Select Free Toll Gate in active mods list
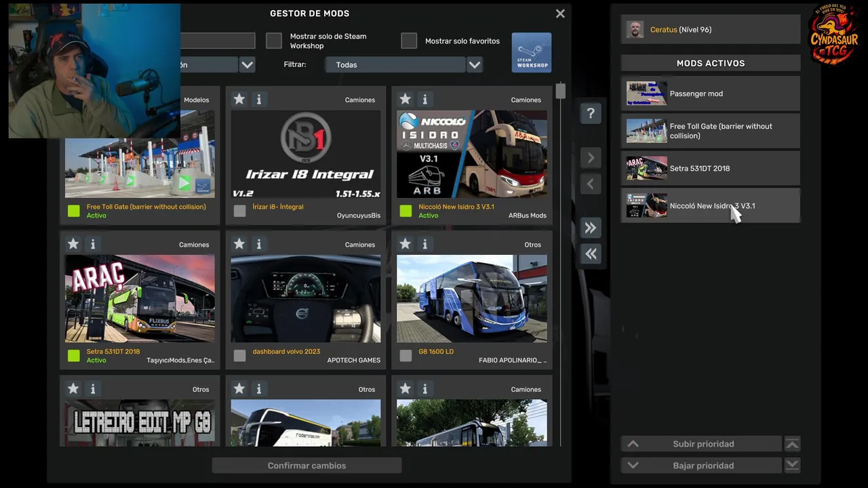Viewport: 868px width, 488px height. pos(711,131)
